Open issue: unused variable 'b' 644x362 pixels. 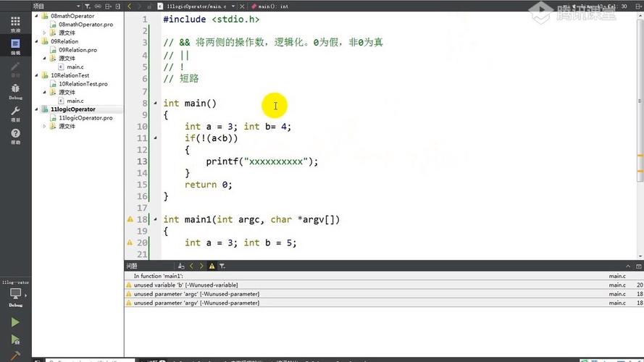point(384,285)
